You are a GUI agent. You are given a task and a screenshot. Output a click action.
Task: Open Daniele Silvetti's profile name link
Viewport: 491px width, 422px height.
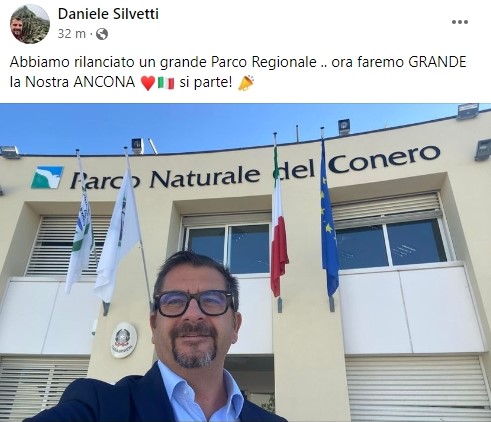[108, 14]
